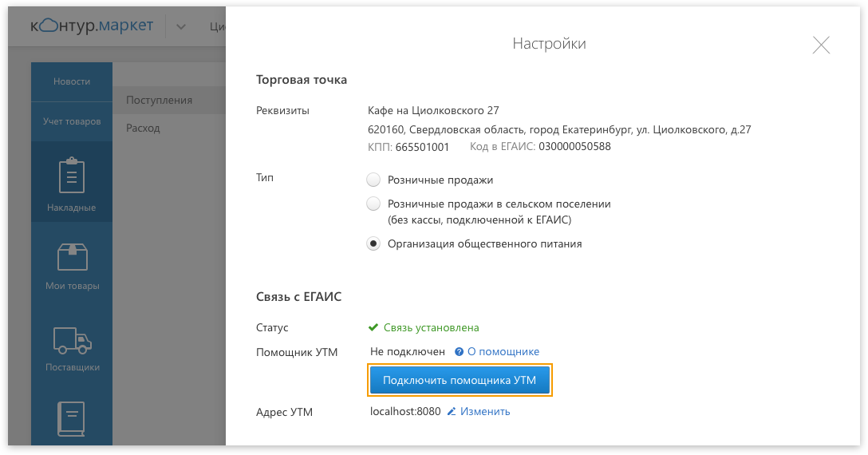The width and height of the screenshot is (868, 455).
Task: Open the Новости sidebar section
Action: pos(72,81)
